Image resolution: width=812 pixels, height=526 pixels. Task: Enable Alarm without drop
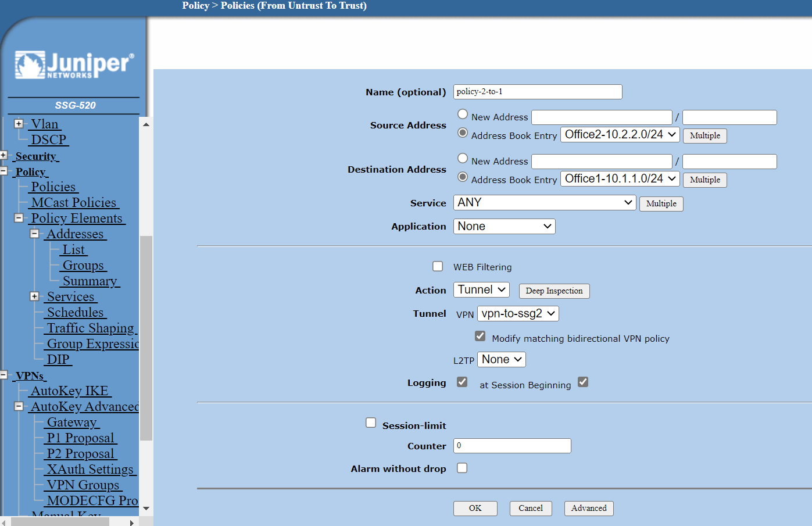(462, 468)
